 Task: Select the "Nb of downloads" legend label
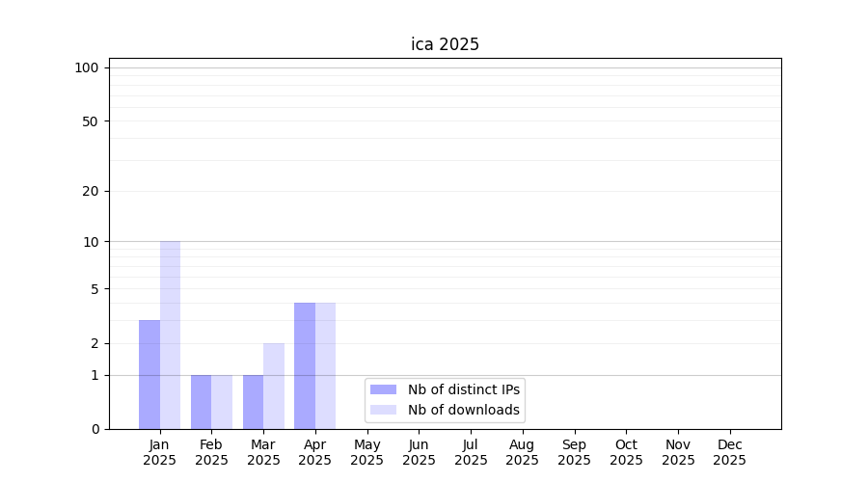click(x=463, y=410)
